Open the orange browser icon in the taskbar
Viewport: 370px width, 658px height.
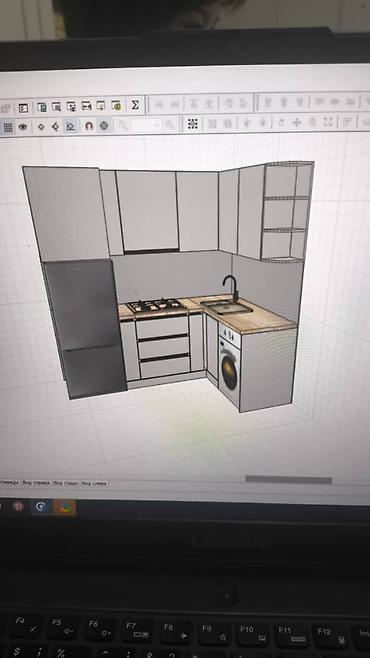point(65,507)
